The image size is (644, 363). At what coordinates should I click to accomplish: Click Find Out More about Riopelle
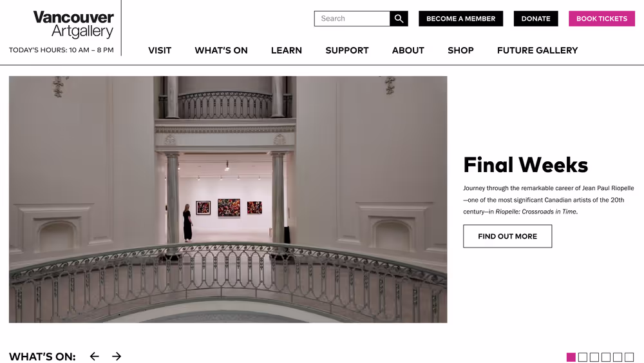pos(507,236)
